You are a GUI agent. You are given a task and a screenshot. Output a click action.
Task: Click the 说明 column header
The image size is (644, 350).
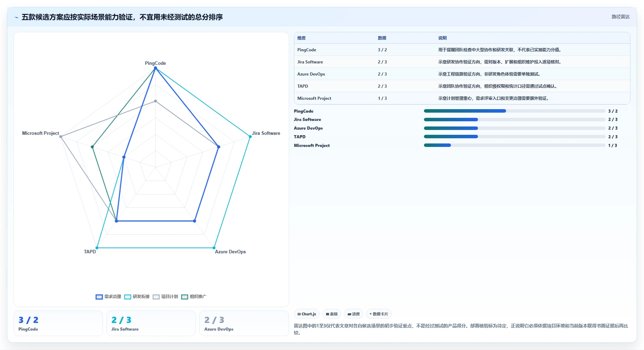[442, 38]
